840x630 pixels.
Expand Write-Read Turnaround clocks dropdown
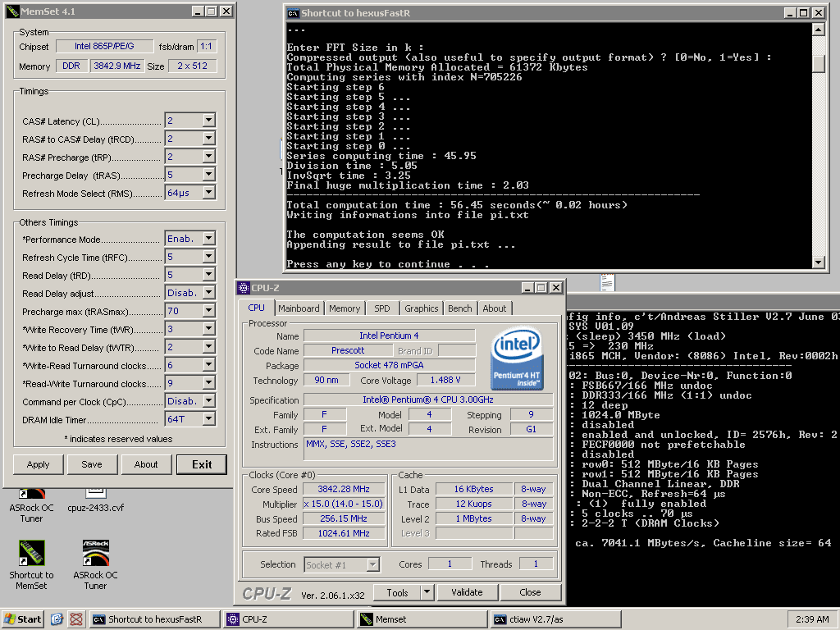tap(209, 365)
